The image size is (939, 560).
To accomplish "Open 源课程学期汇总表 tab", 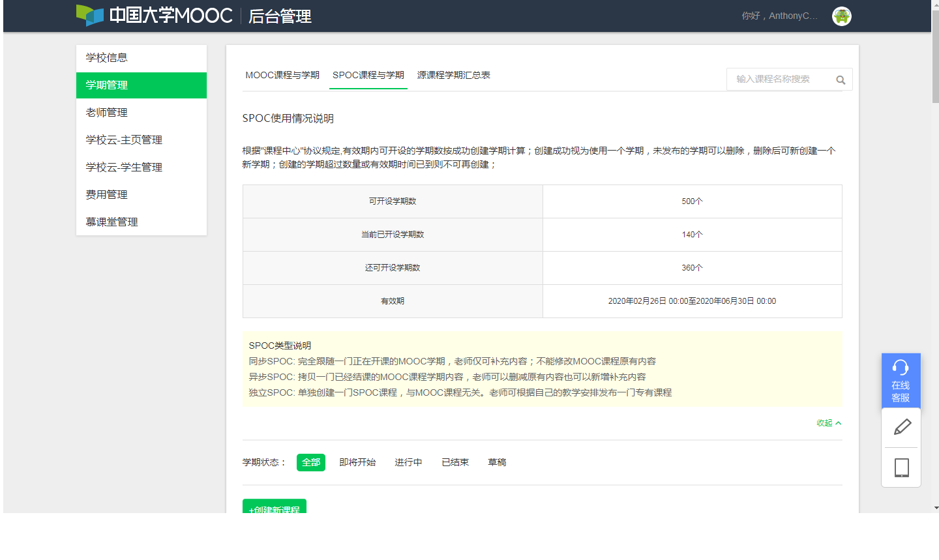I will [454, 75].
